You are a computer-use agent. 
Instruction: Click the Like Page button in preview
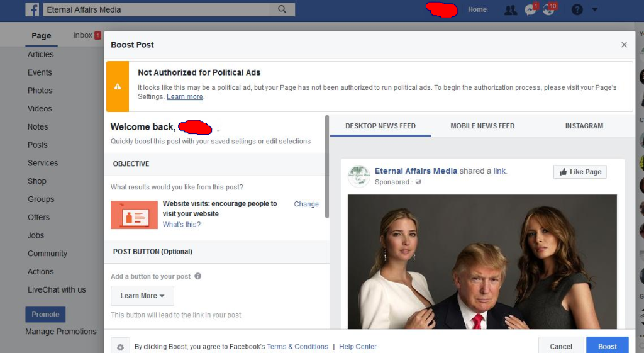[580, 172]
